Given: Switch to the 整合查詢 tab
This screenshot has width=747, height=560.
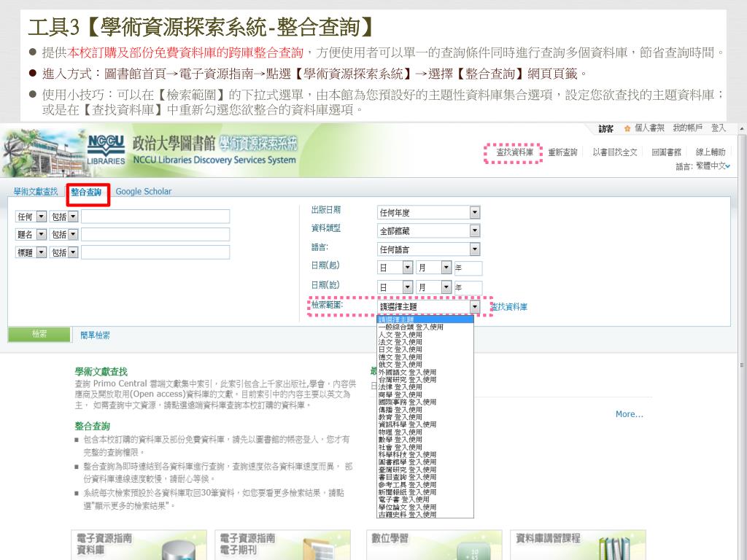Looking at the screenshot, I should (x=86, y=192).
